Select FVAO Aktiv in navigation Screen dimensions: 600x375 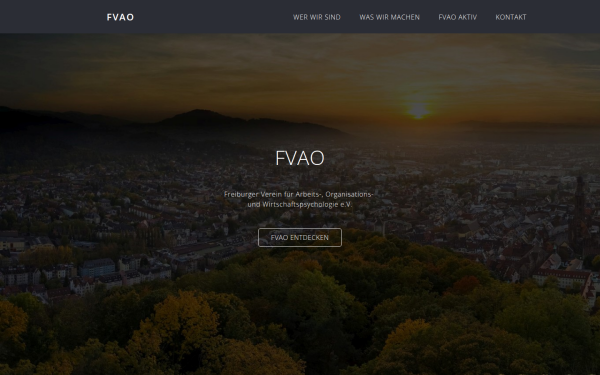click(x=457, y=17)
